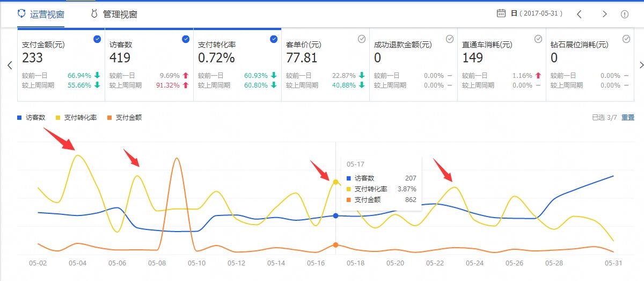Go to next day arrow
644x281 pixels.
604,15
